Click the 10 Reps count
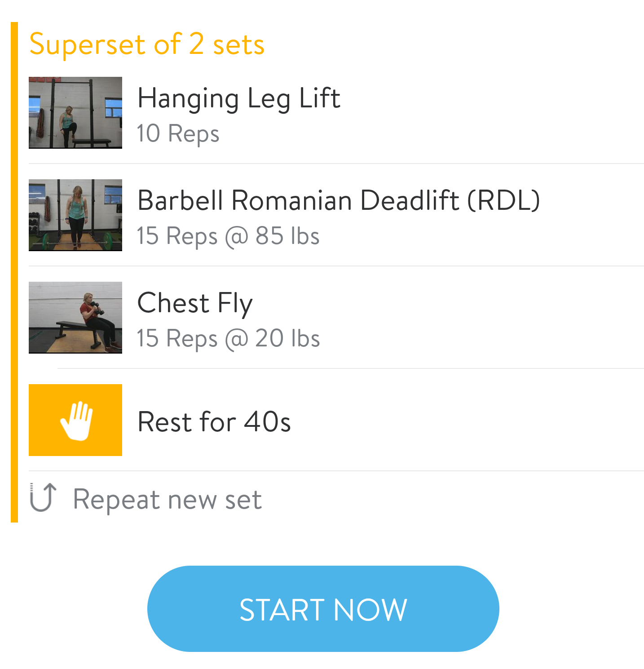This screenshot has width=644, height=669. click(x=178, y=133)
